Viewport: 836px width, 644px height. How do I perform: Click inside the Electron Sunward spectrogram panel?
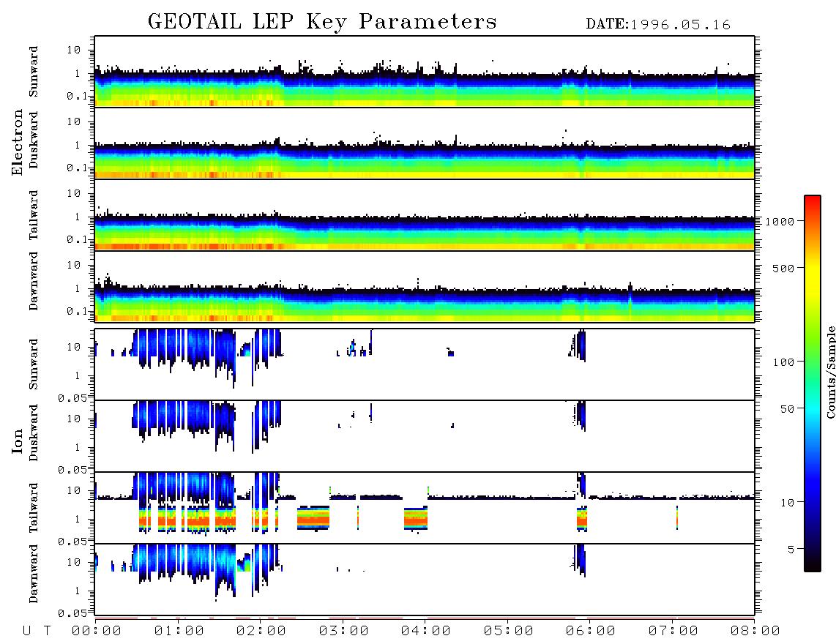(x=425, y=72)
